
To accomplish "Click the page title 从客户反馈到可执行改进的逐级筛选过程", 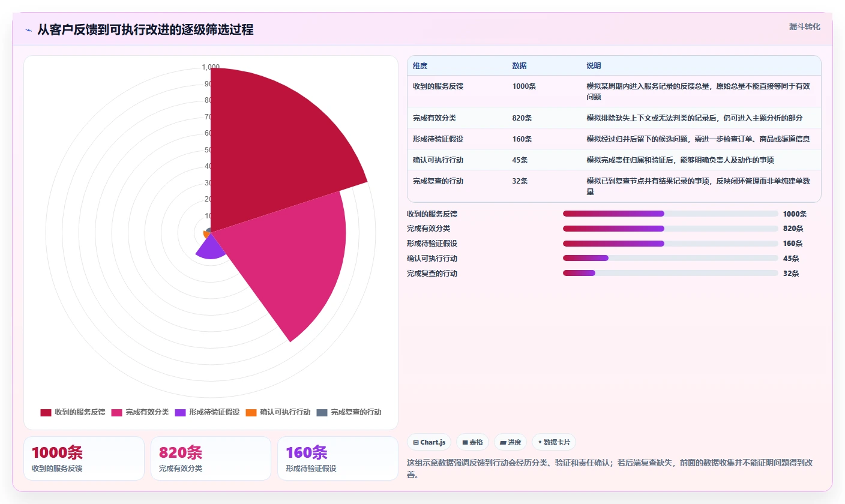I will click(145, 30).
